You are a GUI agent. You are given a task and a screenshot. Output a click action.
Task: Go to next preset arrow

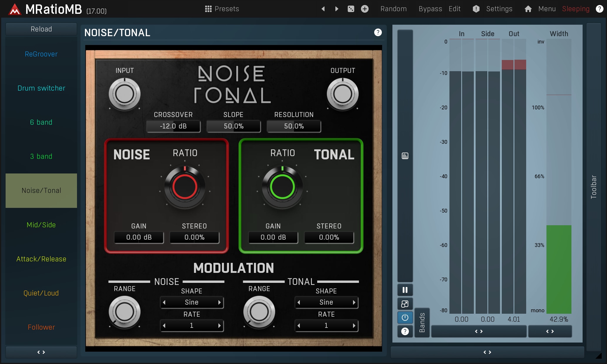(x=337, y=9)
